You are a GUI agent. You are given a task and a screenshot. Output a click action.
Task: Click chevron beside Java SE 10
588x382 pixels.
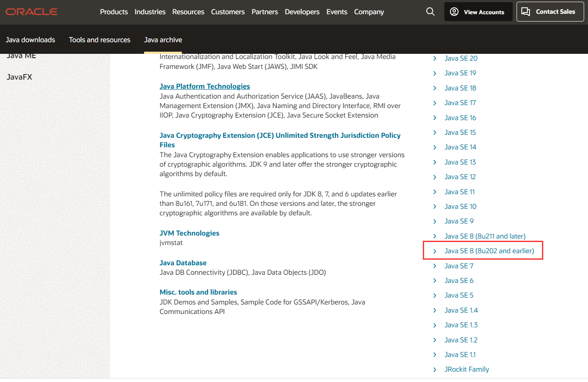tap(435, 206)
